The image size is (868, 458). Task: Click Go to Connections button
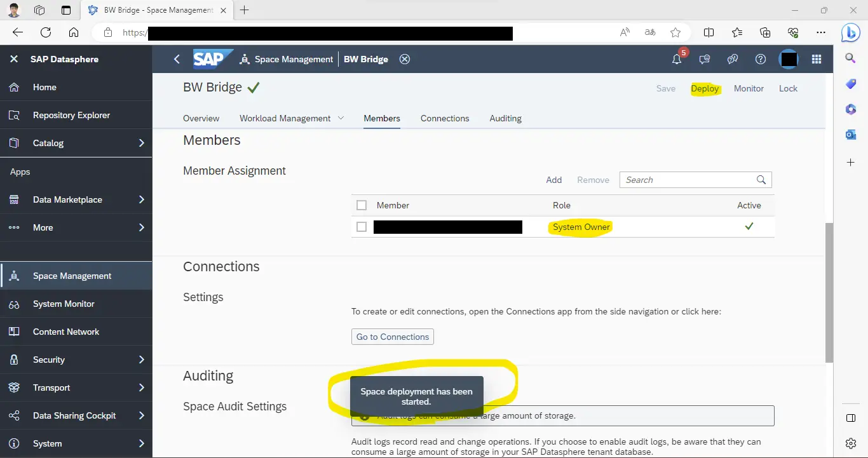393,337
